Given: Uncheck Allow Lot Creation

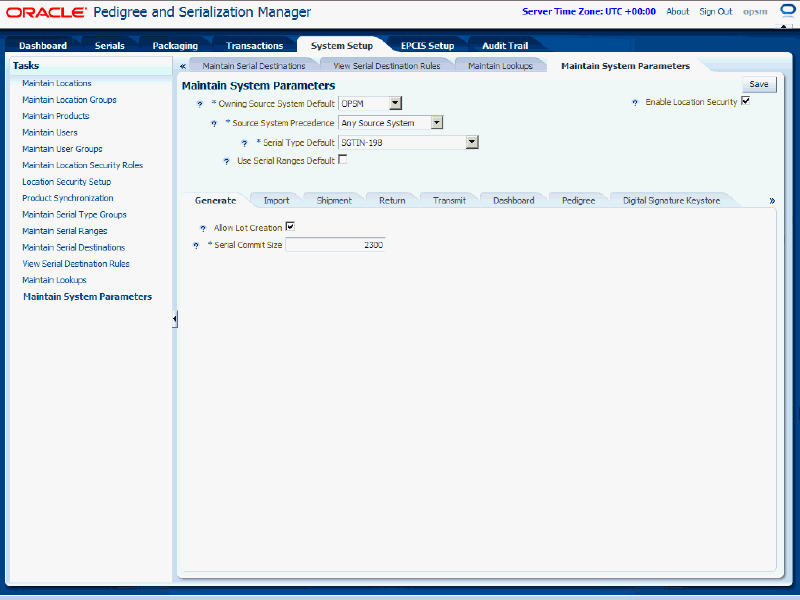Looking at the screenshot, I should pos(290,227).
